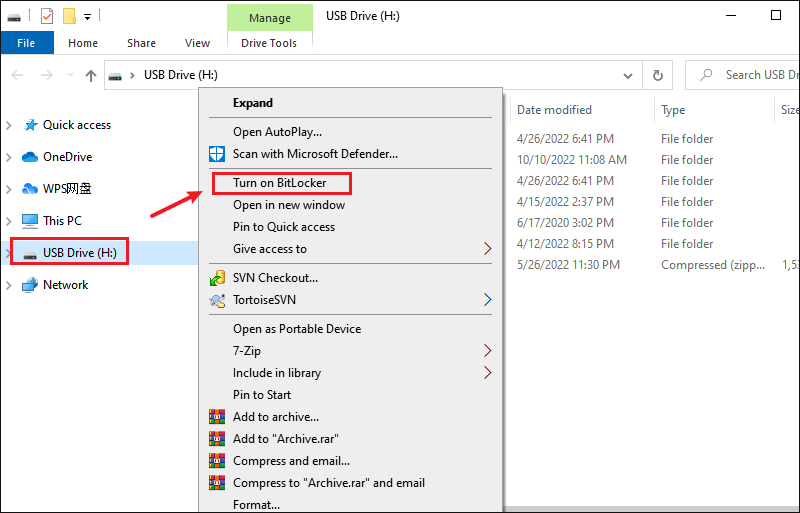The height and width of the screenshot is (513, 800).
Task: Click the Search USB Drive field
Action: [x=742, y=75]
